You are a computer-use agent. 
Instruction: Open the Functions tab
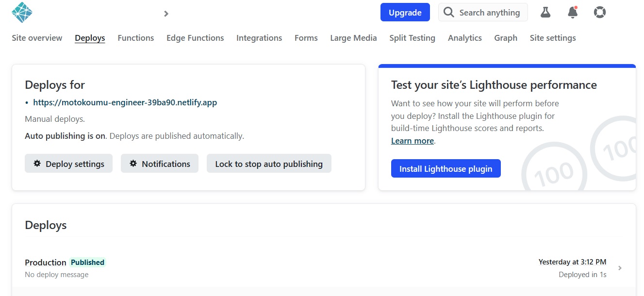tap(135, 38)
